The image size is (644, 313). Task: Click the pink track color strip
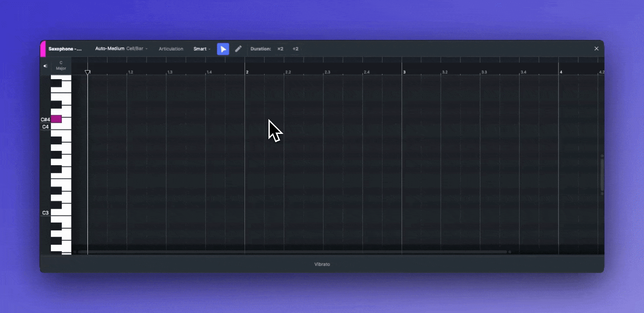[x=43, y=49]
